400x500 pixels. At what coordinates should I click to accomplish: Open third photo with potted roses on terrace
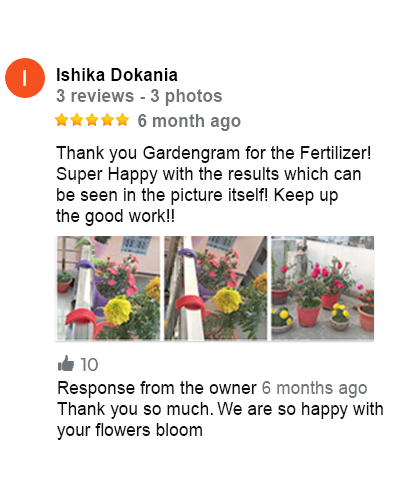click(323, 288)
